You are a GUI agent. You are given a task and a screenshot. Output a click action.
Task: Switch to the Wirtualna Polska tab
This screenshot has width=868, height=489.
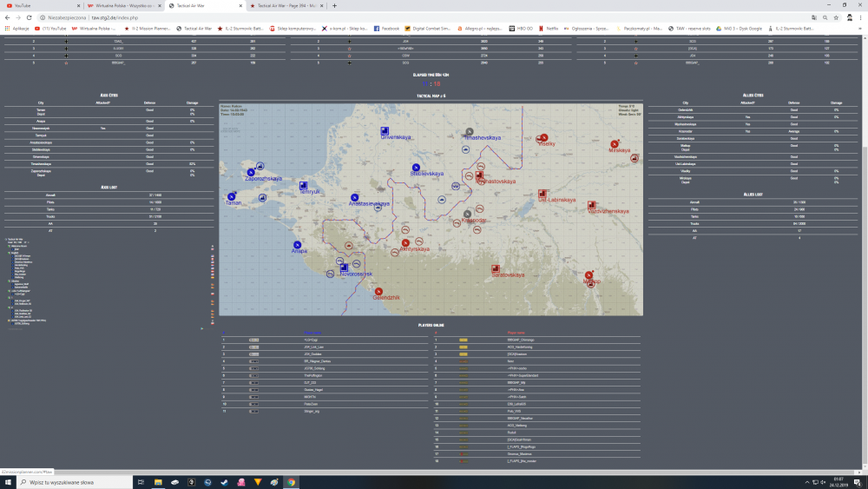point(123,5)
